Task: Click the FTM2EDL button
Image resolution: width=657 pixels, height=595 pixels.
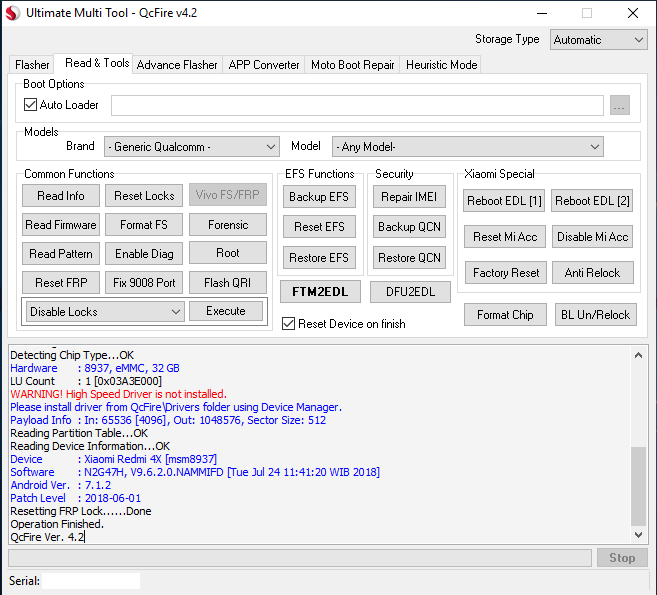Action: coord(320,292)
